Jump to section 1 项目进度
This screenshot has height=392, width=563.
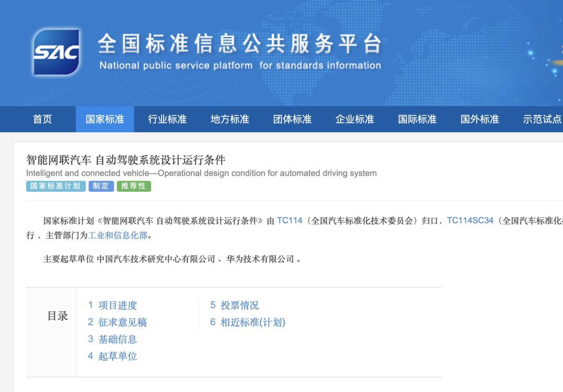point(113,305)
